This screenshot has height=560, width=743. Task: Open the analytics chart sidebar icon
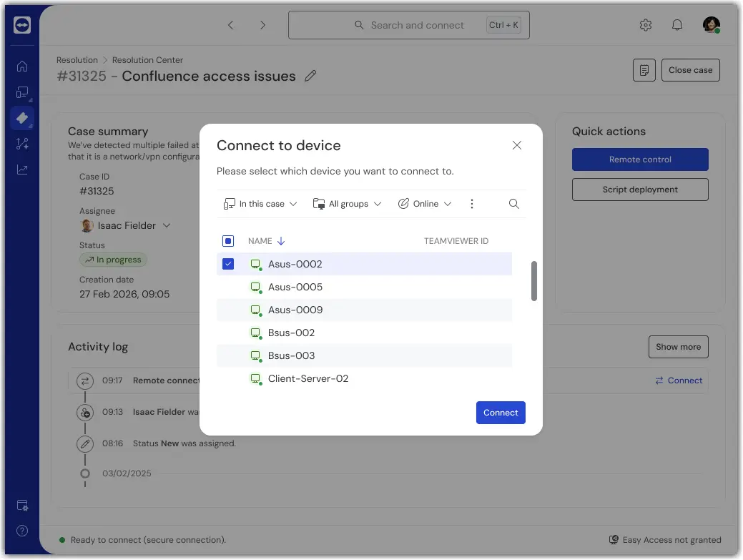pos(21,169)
